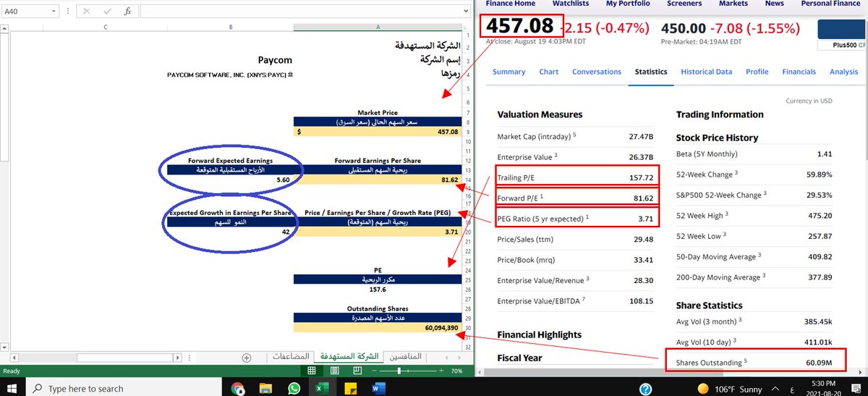Image resolution: width=868 pixels, height=396 pixels.
Task: Select Normal view icon in status bar
Action: (312, 371)
